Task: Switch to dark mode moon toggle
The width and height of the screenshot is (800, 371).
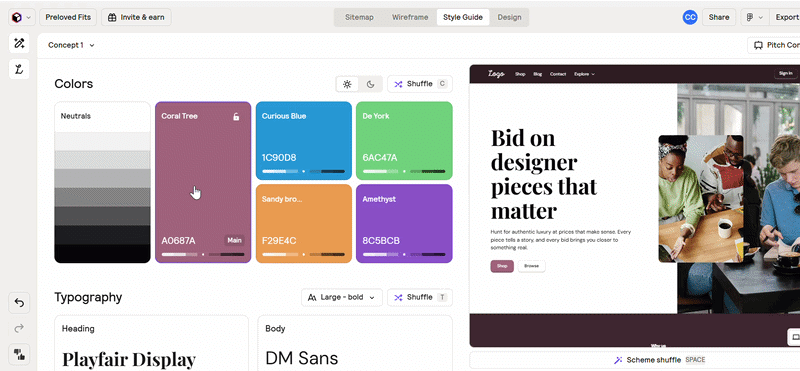Action: (370, 84)
